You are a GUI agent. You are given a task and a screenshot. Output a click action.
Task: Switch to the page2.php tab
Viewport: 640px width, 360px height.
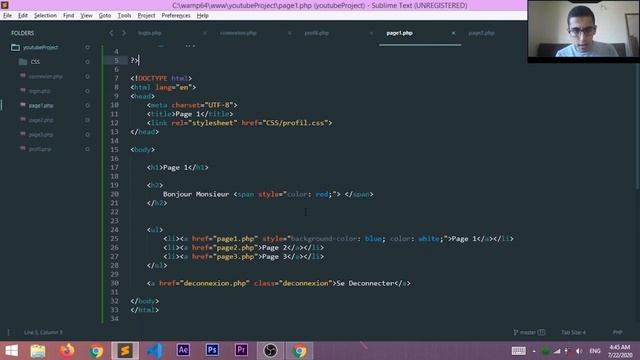pyautogui.click(x=482, y=33)
